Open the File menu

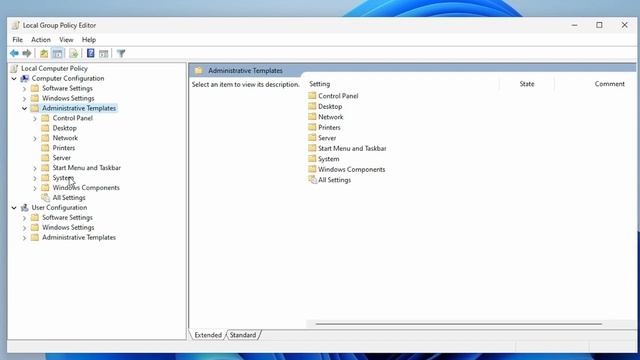point(18,40)
